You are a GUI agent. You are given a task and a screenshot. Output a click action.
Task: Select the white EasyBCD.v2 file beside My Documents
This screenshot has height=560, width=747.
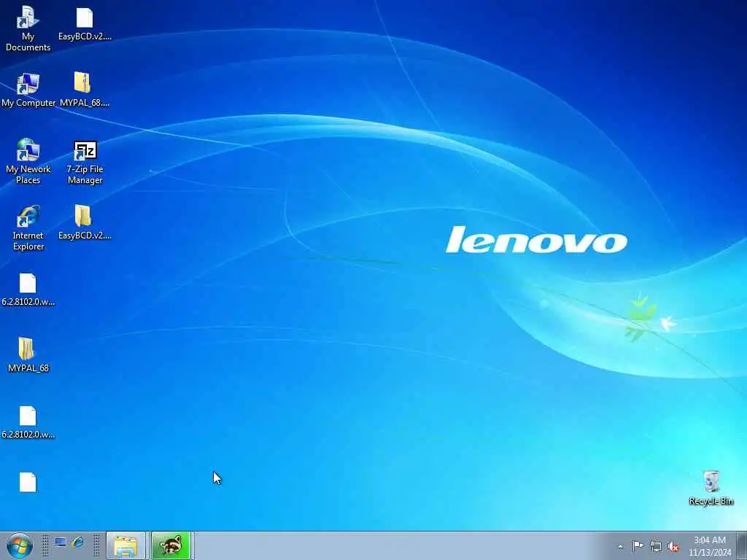click(85, 24)
